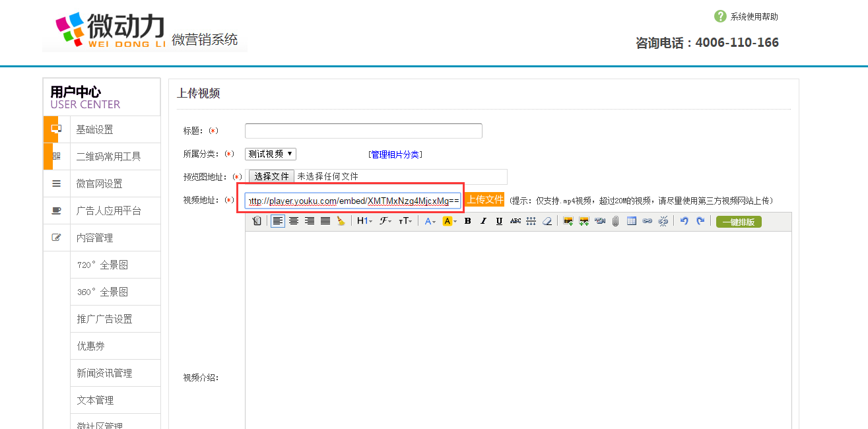The height and width of the screenshot is (429, 868).
Task: Open the H1 heading dropdown
Action: (364, 221)
